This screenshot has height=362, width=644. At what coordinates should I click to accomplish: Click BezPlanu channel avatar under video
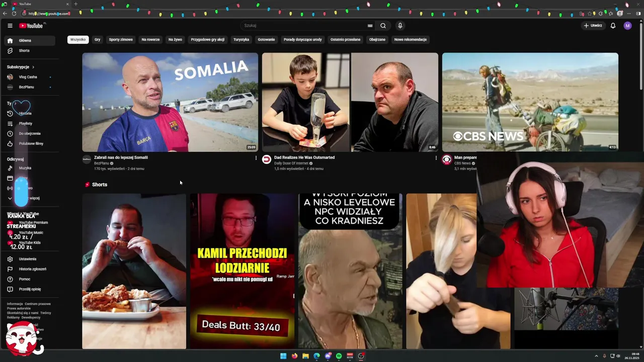pos(87,159)
